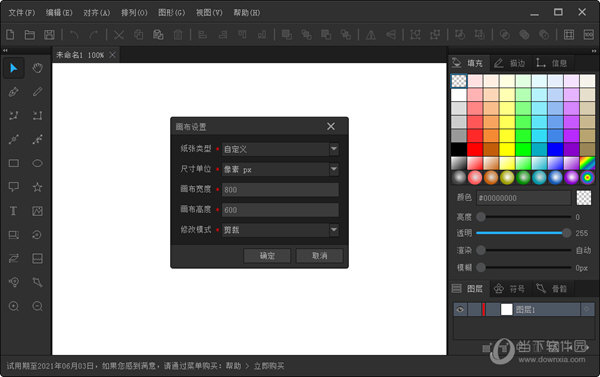Image resolution: width=600 pixels, height=377 pixels.
Task: Select the 图层1 layer row
Action: tap(523, 310)
